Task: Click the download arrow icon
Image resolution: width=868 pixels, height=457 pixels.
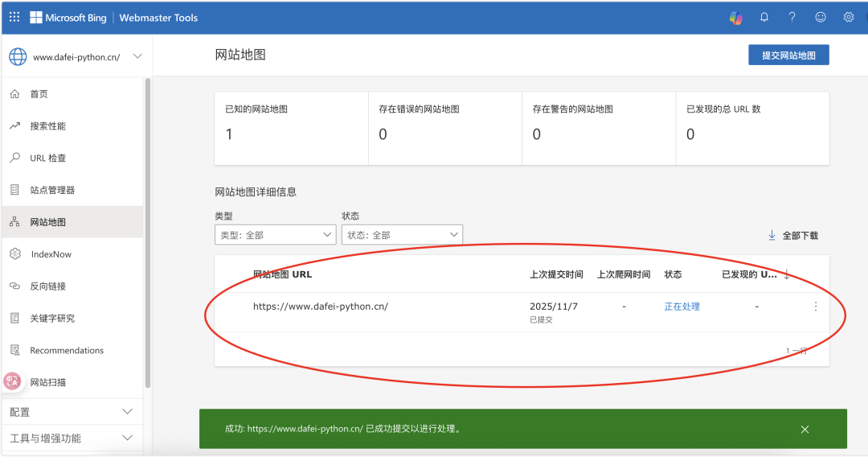Action: pos(772,236)
